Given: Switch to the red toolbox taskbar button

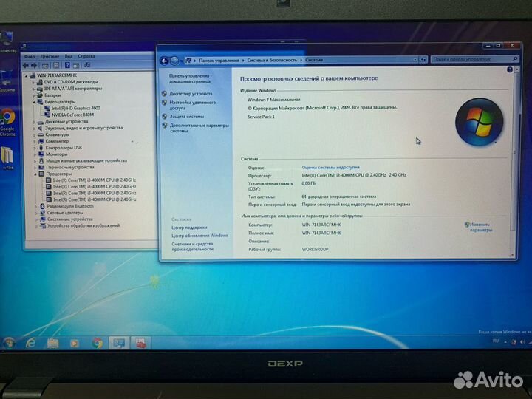Looking at the screenshot, I should coord(141,343).
